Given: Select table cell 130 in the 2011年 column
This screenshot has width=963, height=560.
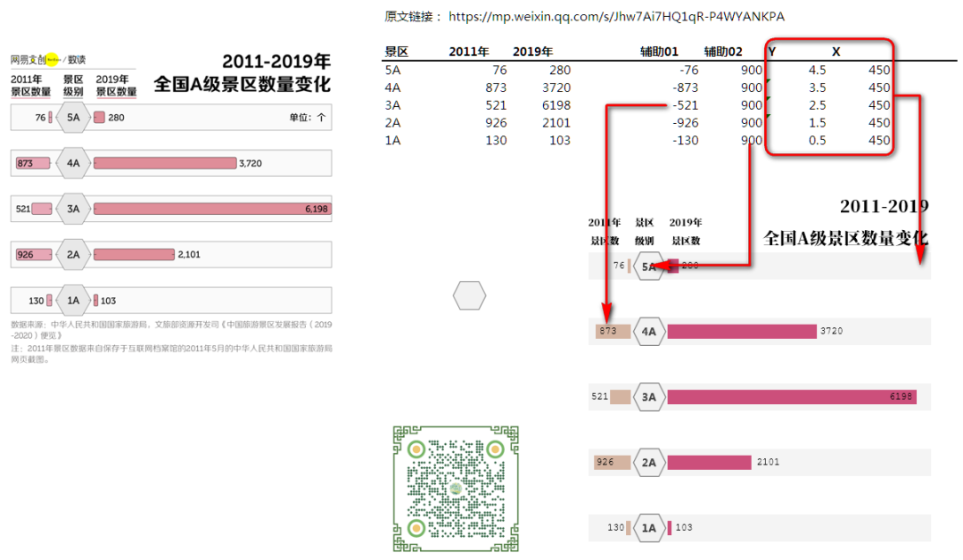Looking at the screenshot, I should tap(496, 140).
